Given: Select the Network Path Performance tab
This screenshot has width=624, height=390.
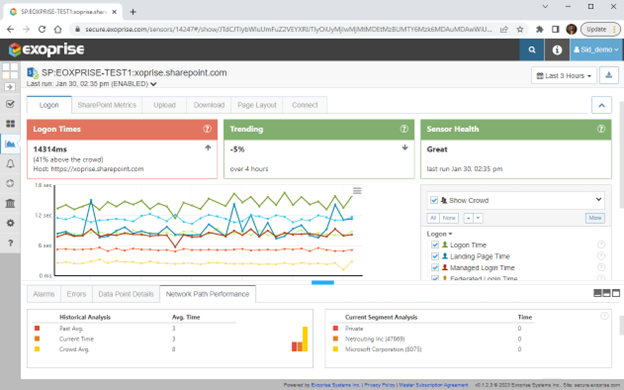Looking at the screenshot, I should coord(207,294).
